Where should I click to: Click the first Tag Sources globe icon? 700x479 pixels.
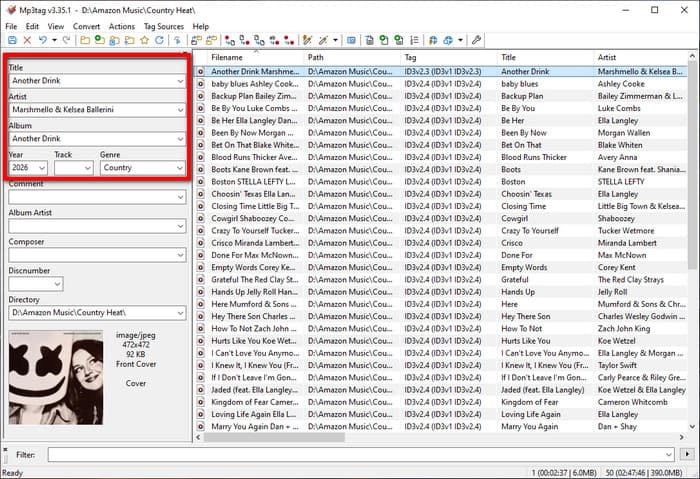433,40
